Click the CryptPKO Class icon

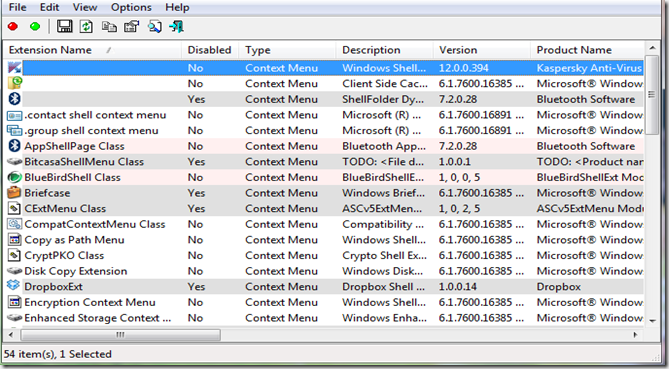(15, 256)
